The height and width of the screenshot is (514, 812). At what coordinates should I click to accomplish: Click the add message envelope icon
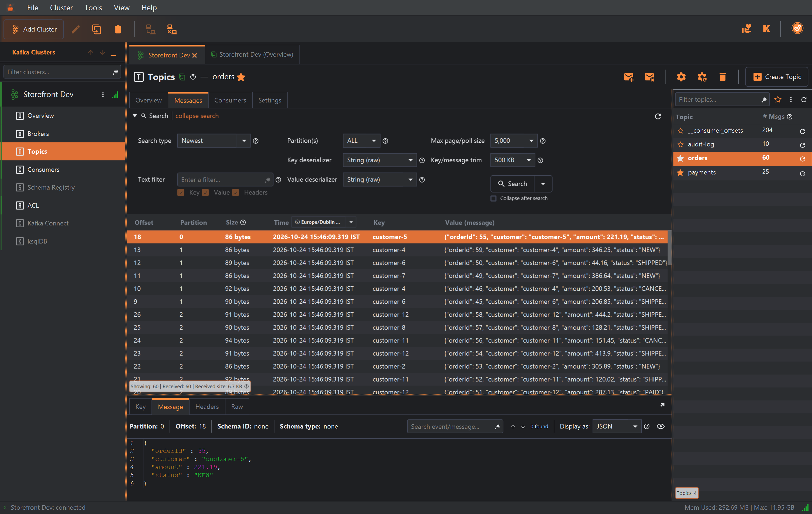tap(629, 77)
